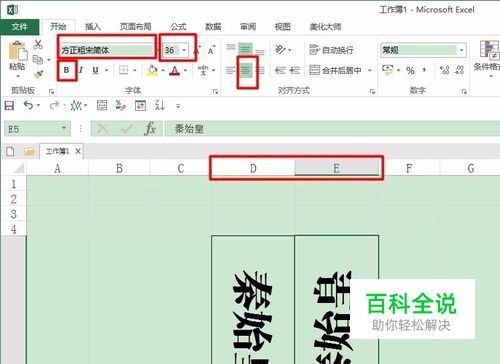Click the Accounting number format icon
The image size is (500, 364).
pyautogui.click(x=387, y=70)
